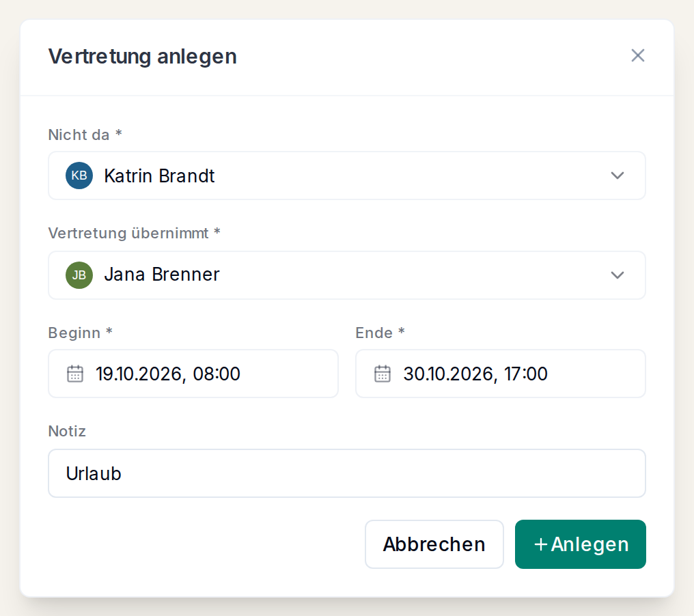Click the Ende date field 30.10.2026, 17:00

click(501, 374)
